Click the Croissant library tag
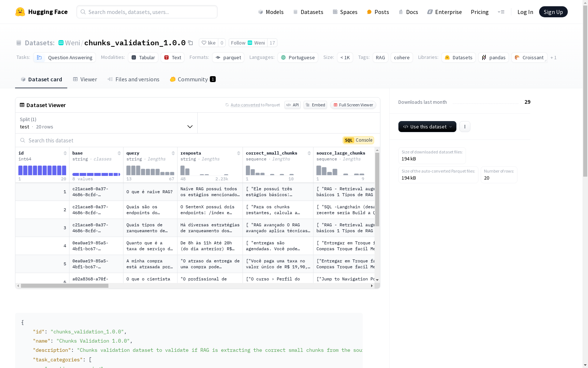This screenshot has height=368, width=588. tap(529, 57)
